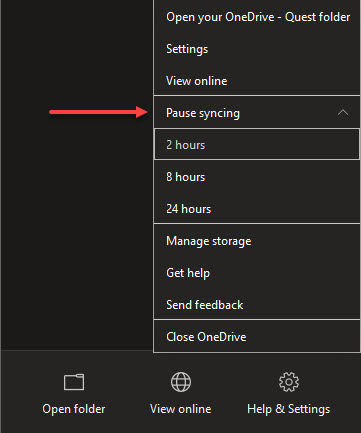Open Settings from the OneDrive menu
Screen dimensions: 361x433
pyautogui.click(x=257, y=49)
